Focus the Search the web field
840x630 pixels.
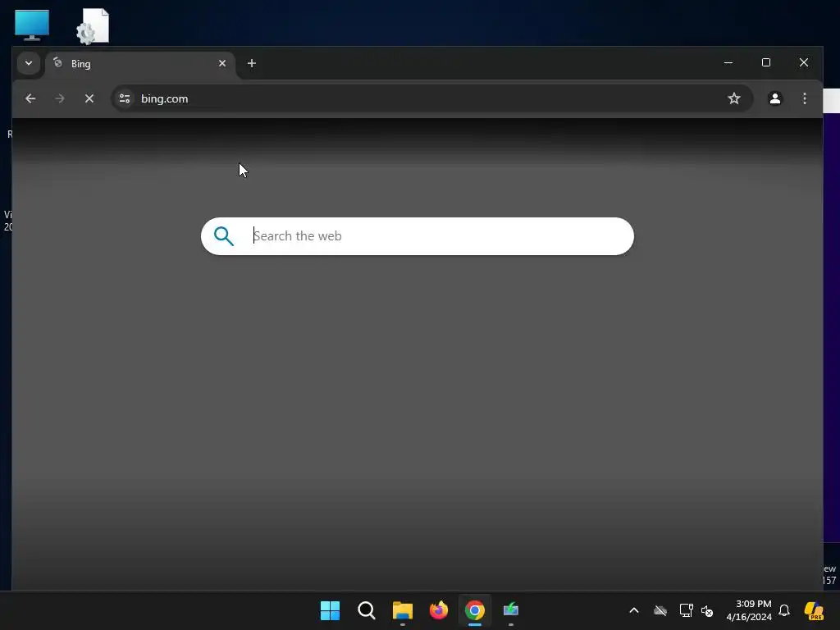(x=418, y=236)
